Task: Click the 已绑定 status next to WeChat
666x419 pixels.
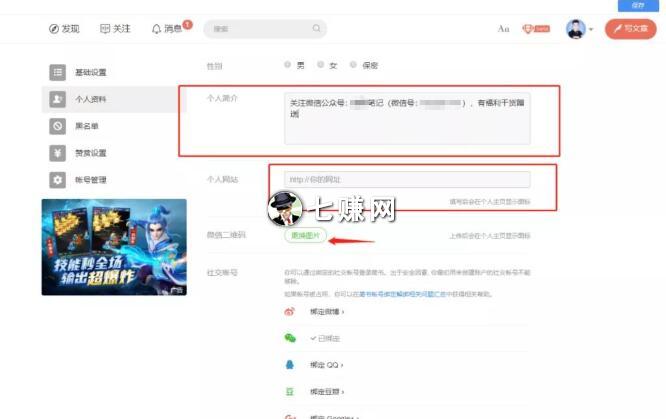Action: 325,338
